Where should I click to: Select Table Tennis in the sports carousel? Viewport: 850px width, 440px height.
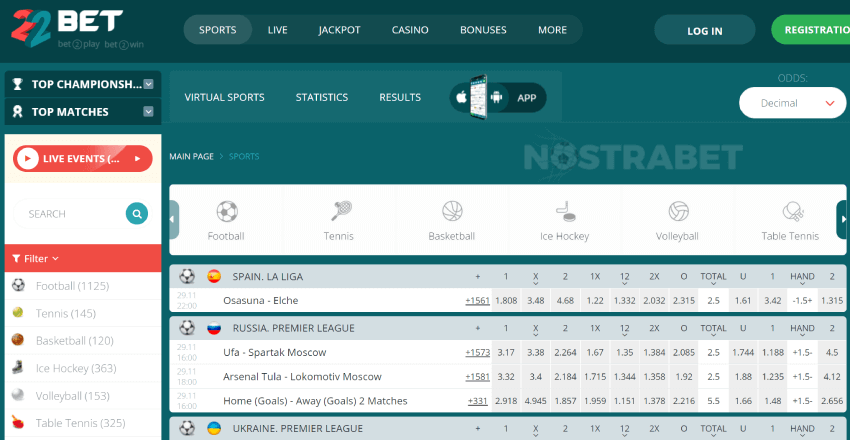790,221
